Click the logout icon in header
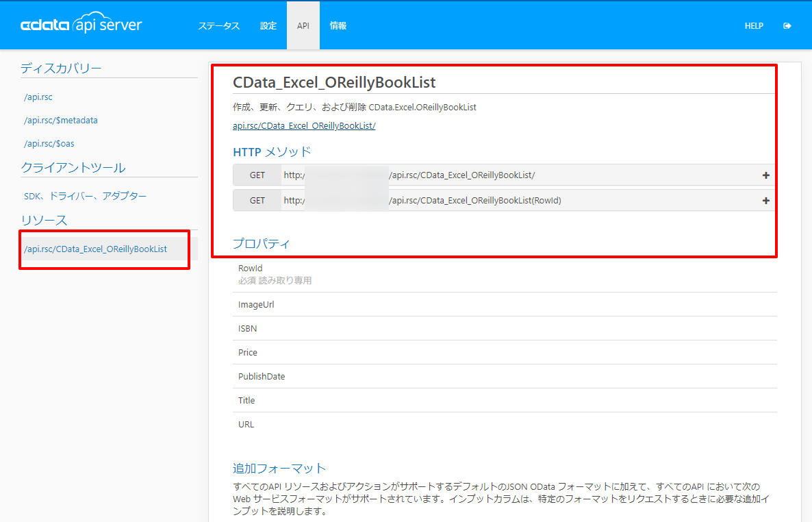 (787, 26)
